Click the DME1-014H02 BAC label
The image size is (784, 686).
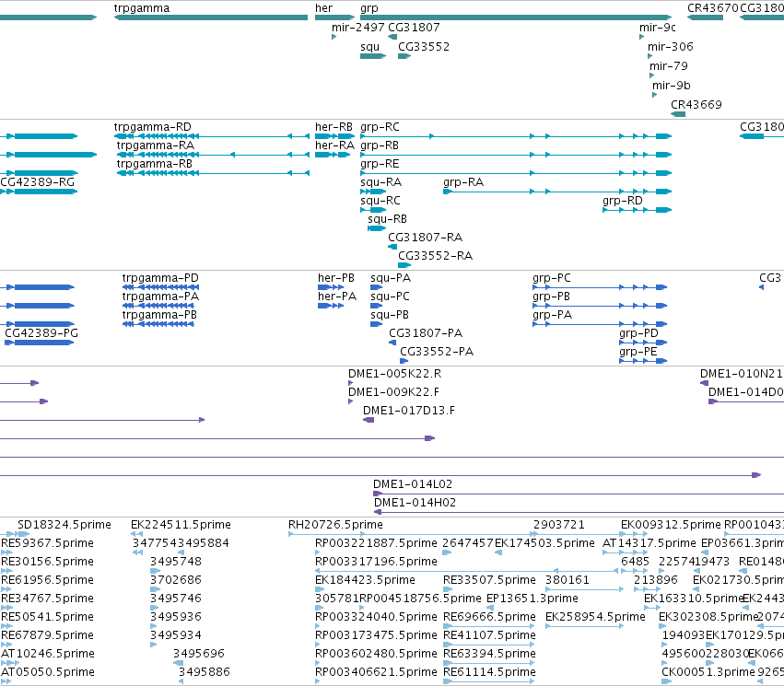(415, 503)
